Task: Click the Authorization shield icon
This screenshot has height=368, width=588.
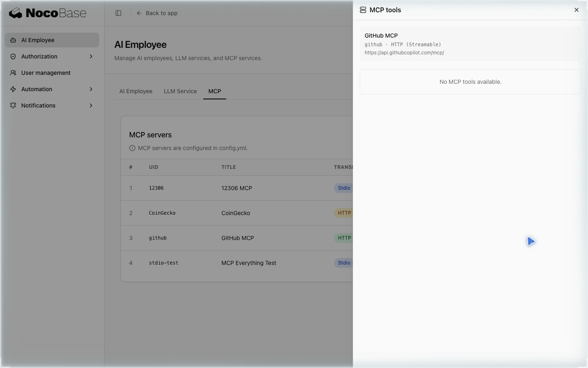Action: coord(13,56)
